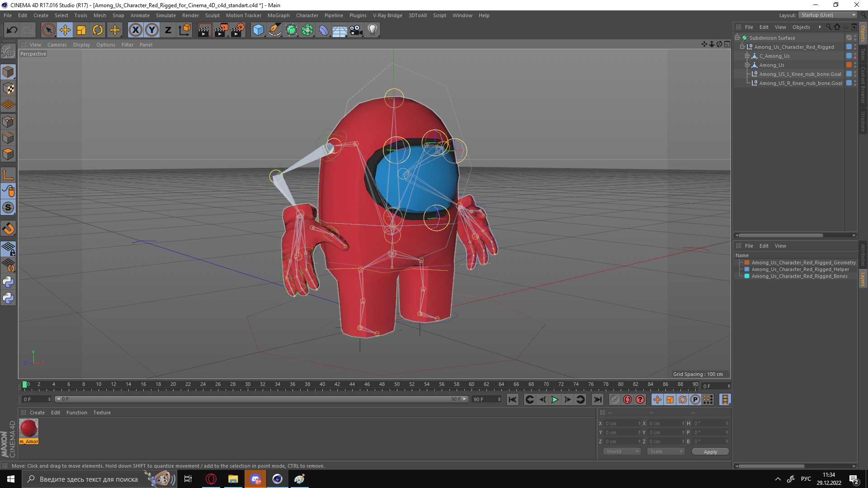Toggle Enable Axis mode

tap(8, 175)
